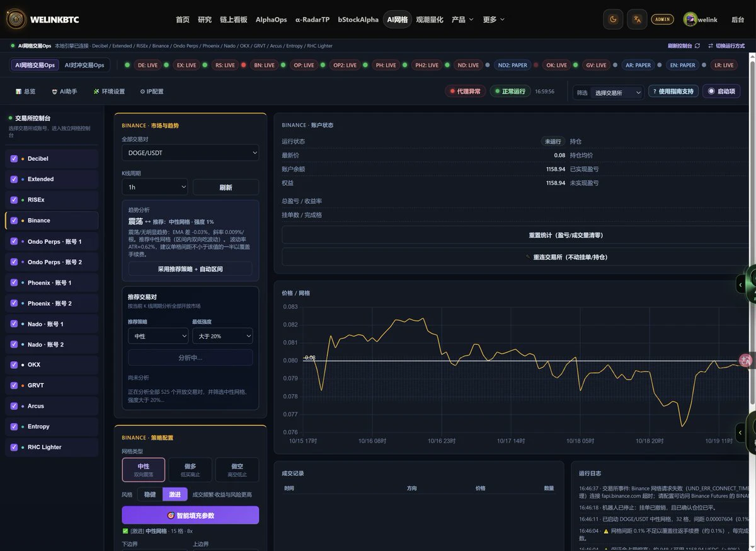Switch to the AI对冲交易Ops tab
The width and height of the screenshot is (756, 551).
(84, 65)
